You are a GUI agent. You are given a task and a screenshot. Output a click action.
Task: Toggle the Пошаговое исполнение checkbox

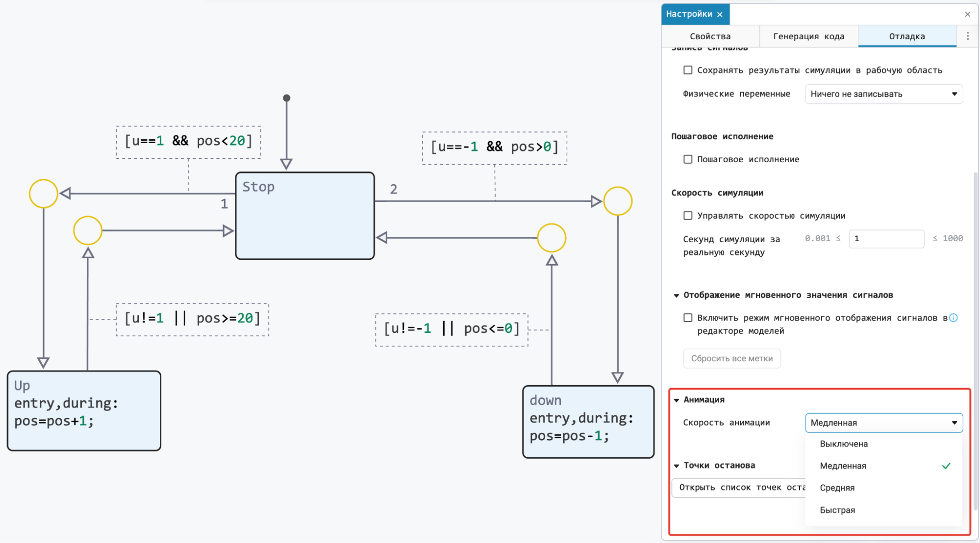(688, 159)
